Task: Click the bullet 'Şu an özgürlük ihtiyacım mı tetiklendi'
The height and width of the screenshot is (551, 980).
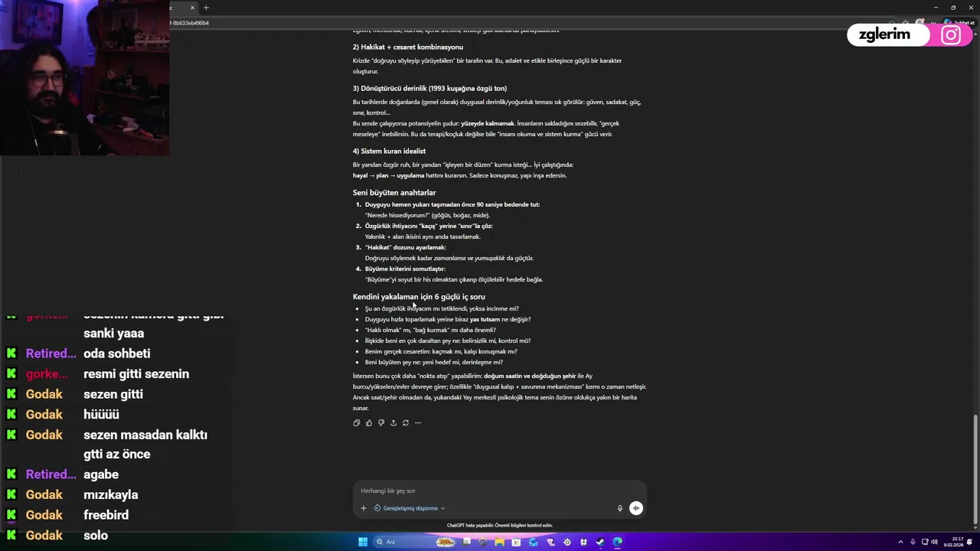Action: (442, 308)
